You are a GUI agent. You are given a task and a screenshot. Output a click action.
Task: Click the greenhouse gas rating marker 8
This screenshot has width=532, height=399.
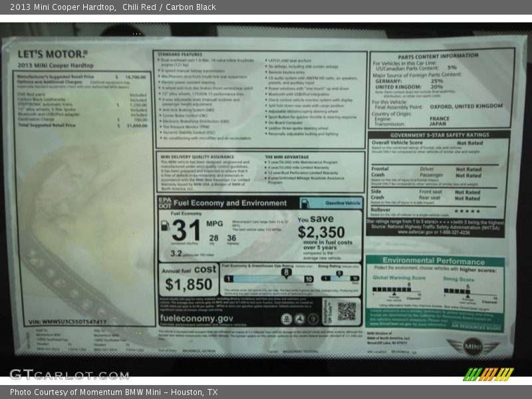(287, 273)
